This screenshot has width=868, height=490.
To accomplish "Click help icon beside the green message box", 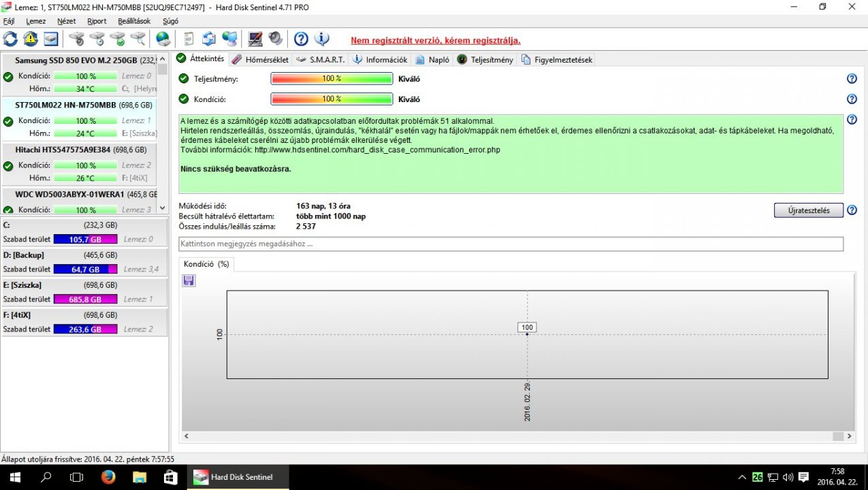I will [x=852, y=120].
